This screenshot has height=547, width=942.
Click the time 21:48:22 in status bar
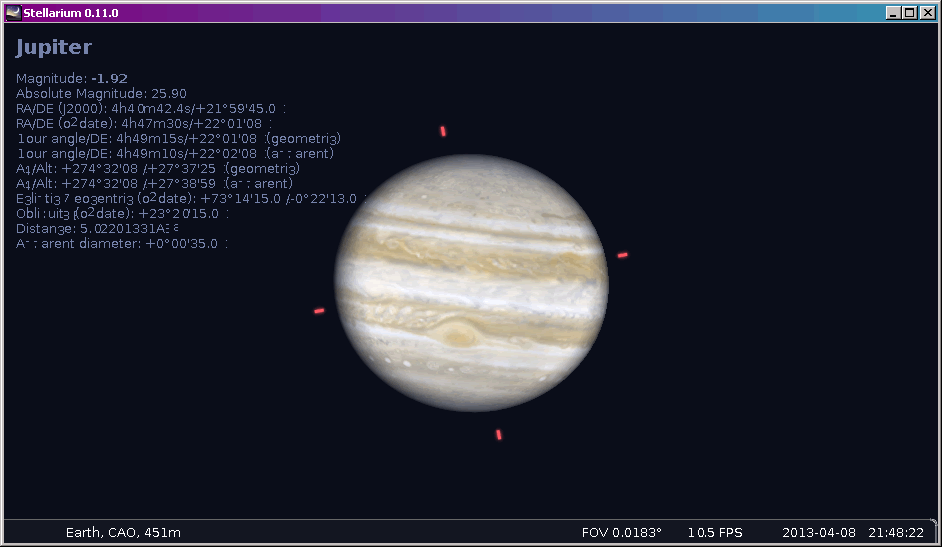[896, 533]
